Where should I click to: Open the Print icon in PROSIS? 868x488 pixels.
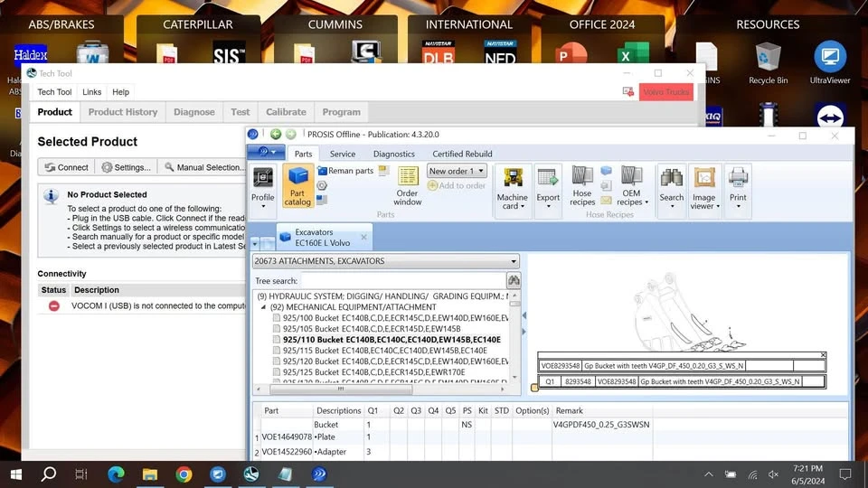coord(738,189)
